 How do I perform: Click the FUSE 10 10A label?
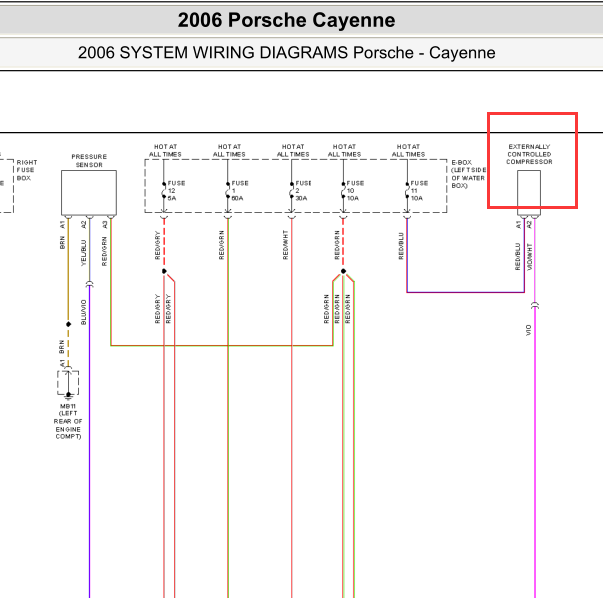coord(355,191)
